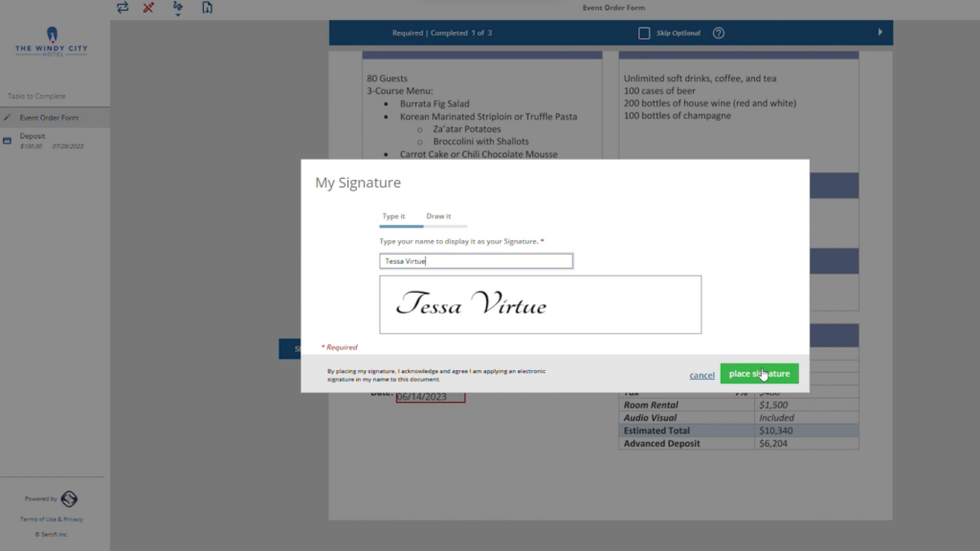This screenshot has width=980, height=551.
Task: Toggle the Skip Optional checkbox
Action: point(644,33)
